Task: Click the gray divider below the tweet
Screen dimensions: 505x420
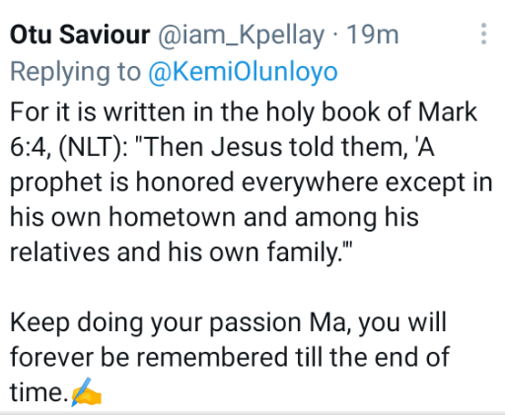Action: pyautogui.click(x=252, y=413)
